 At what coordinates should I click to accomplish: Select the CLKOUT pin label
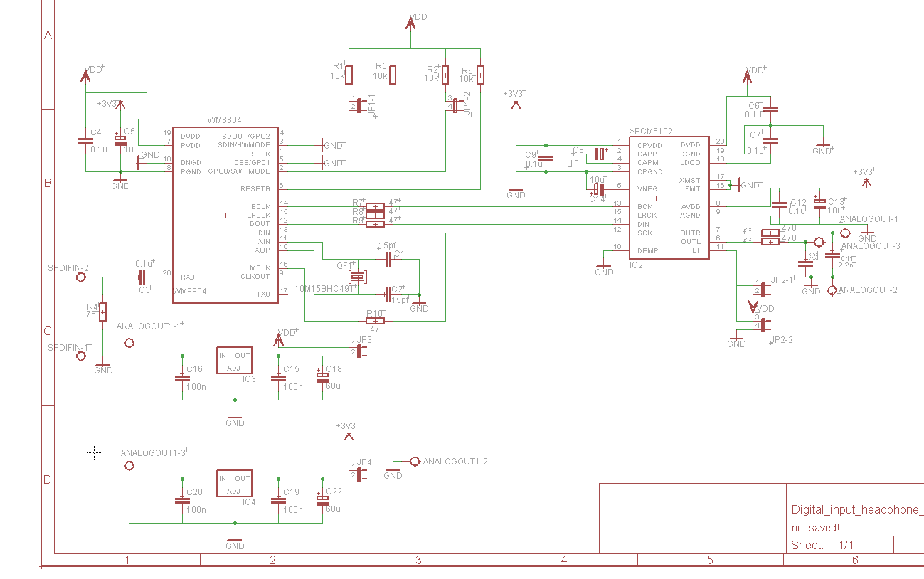[x=255, y=277]
